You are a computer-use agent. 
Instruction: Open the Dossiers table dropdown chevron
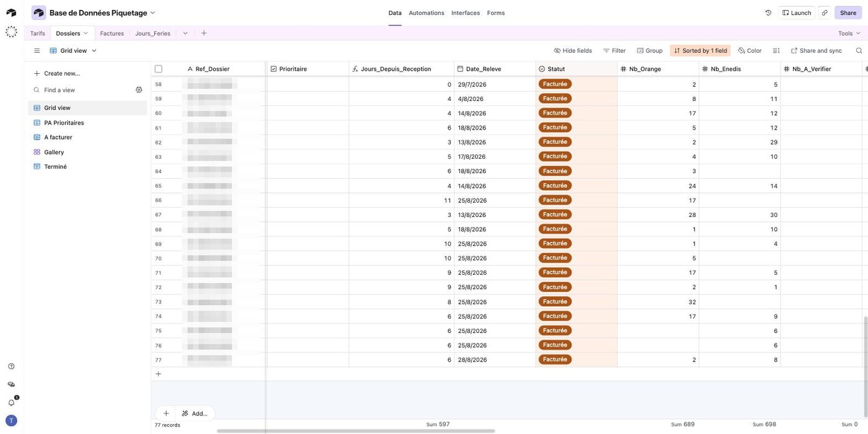tap(86, 33)
